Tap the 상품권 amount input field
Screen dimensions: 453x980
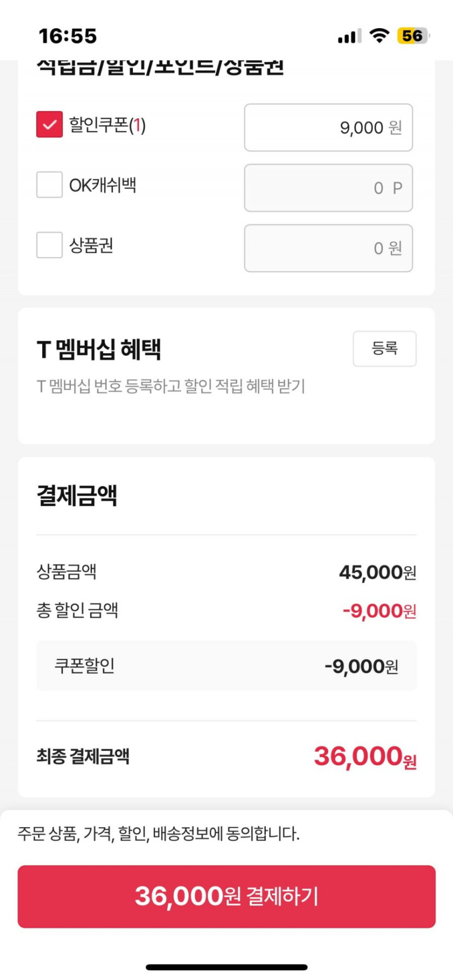[x=328, y=248]
